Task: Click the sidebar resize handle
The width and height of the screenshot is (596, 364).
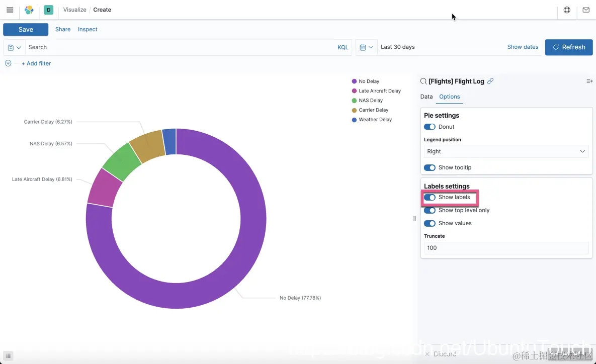Action: [x=414, y=219]
